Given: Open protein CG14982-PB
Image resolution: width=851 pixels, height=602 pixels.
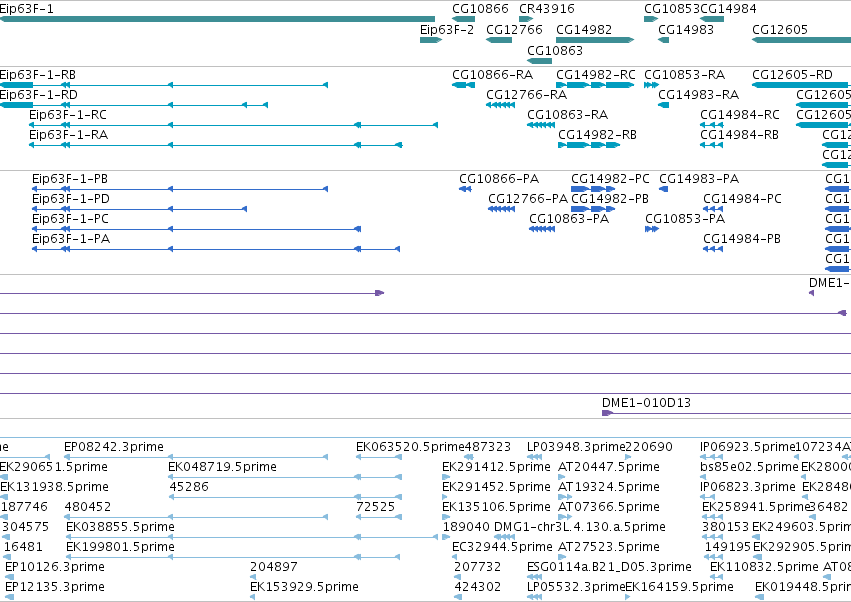Looking at the screenshot, I should click(609, 199).
